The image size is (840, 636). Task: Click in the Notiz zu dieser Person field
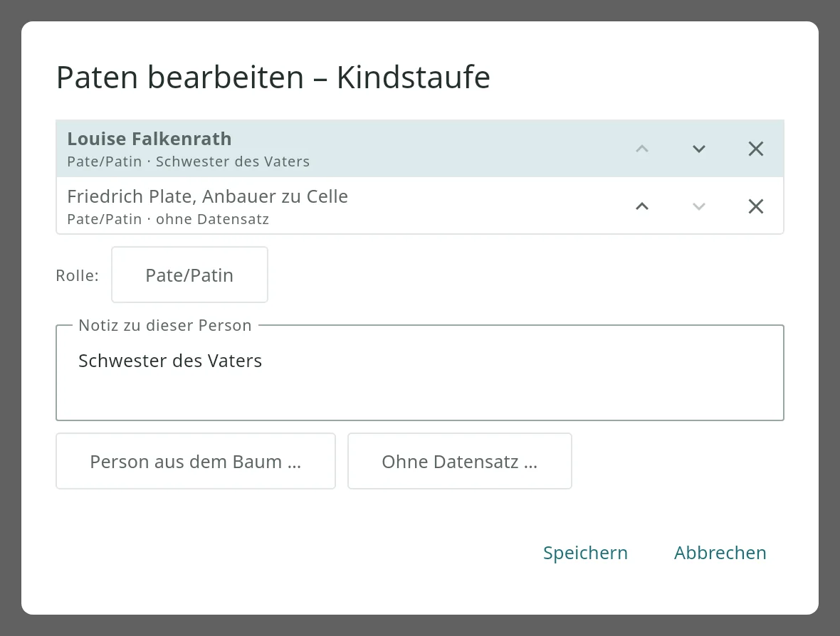tap(420, 373)
